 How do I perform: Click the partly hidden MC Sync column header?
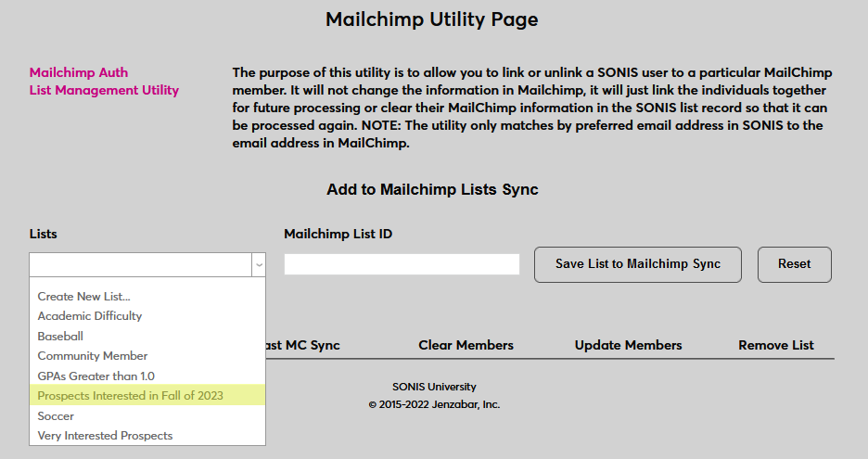(x=303, y=346)
